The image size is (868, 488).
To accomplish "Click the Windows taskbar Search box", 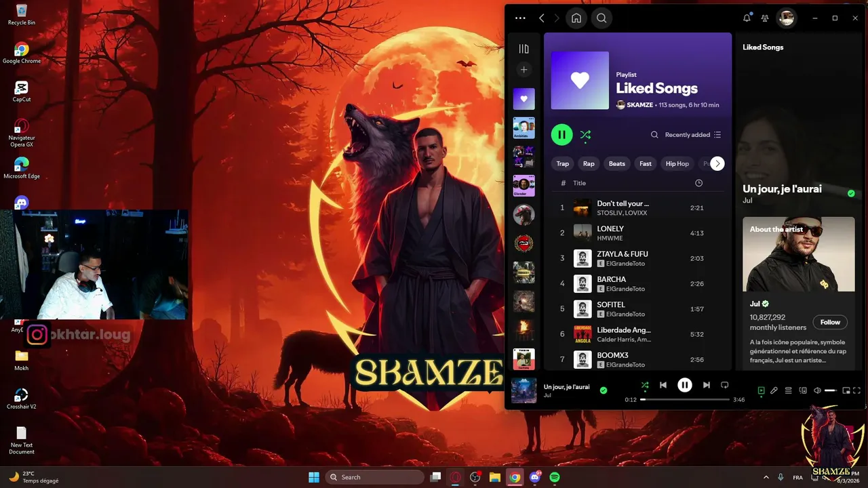I will click(374, 477).
